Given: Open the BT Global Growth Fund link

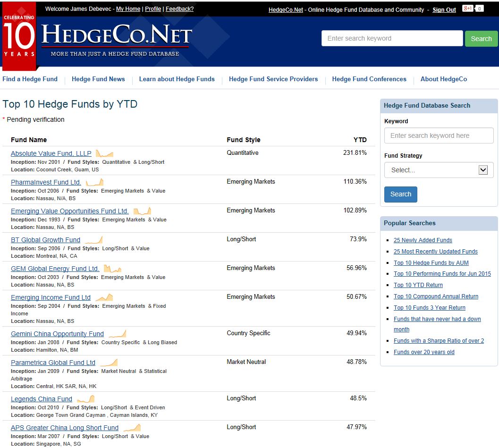Looking at the screenshot, I should click(x=45, y=240).
